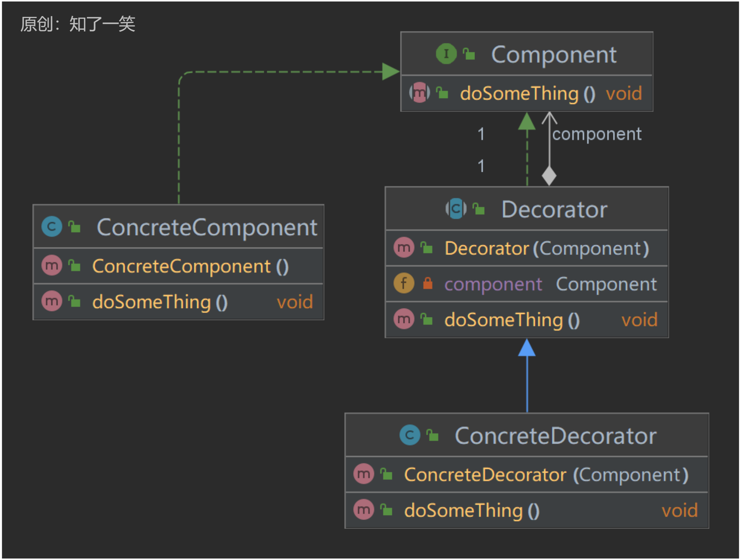Viewport: 741px width, 560px height.
Task: Click the method icon of ConcreteComponent() constructor
Action: click(x=52, y=265)
